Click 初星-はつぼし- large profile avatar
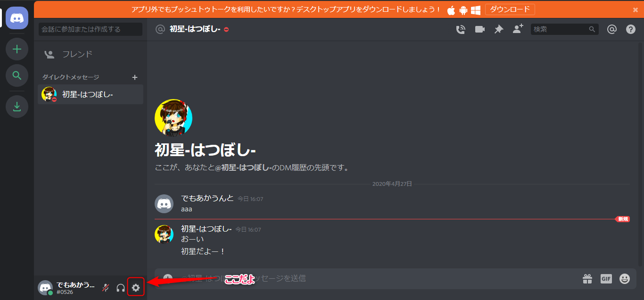 point(173,118)
